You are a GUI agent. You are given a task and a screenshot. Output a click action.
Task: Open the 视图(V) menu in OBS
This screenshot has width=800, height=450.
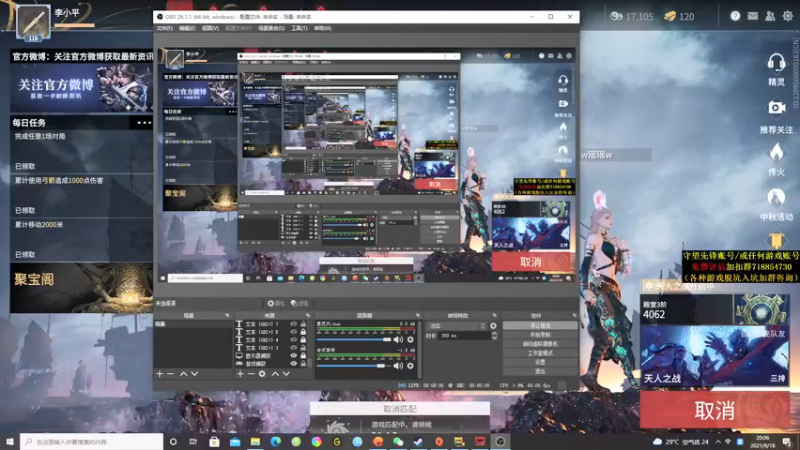coord(210,29)
